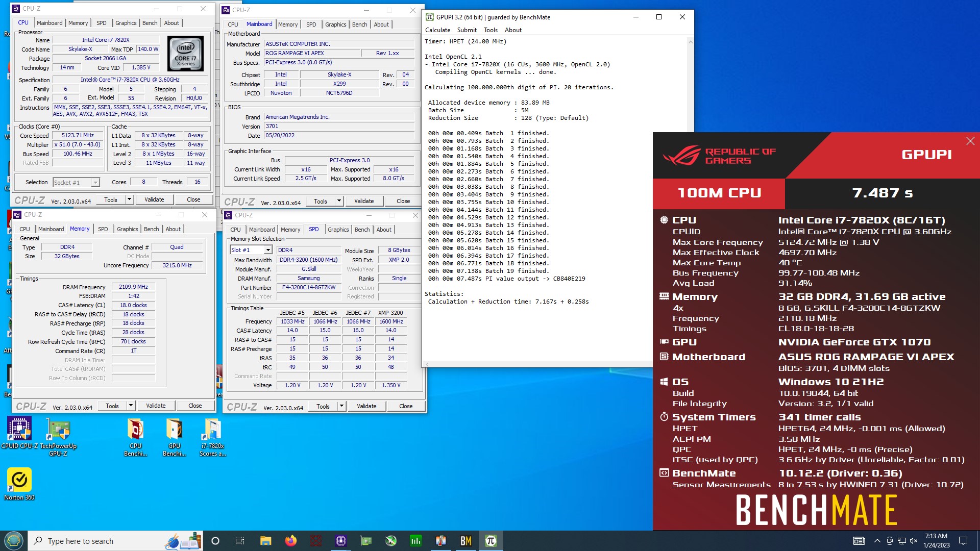Open the network tray icon
Viewport: 980px width, 551px height.
(902, 541)
